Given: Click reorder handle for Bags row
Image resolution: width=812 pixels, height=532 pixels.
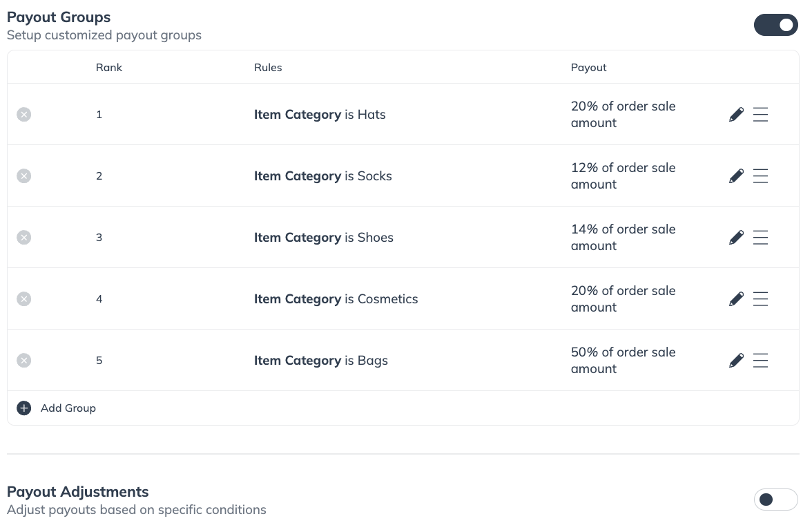Looking at the screenshot, I should pos(760,361).
